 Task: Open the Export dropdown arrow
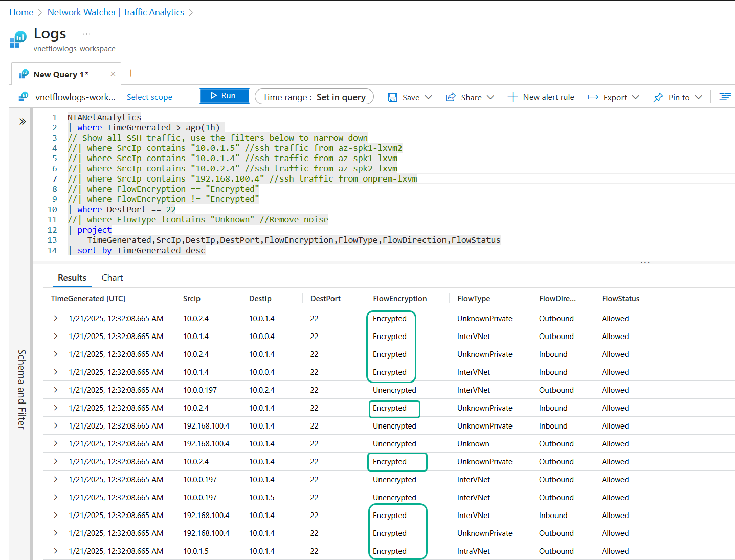point(636,97)
